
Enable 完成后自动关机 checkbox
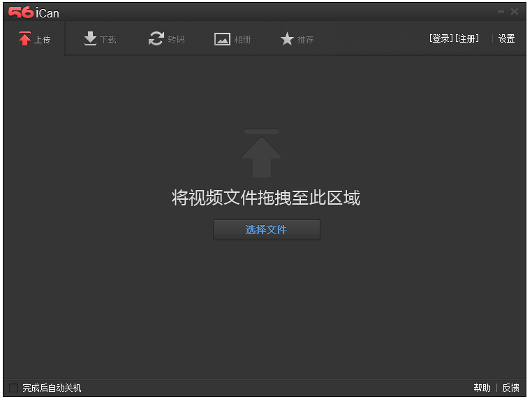13,388
